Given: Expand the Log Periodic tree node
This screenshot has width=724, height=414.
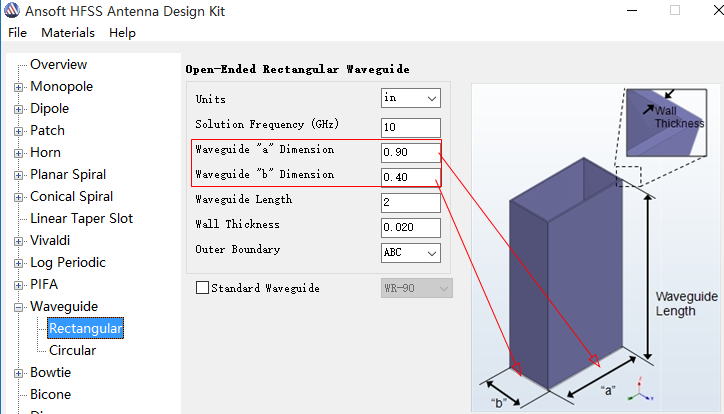Looking at the screenshot, I should 18,264.
